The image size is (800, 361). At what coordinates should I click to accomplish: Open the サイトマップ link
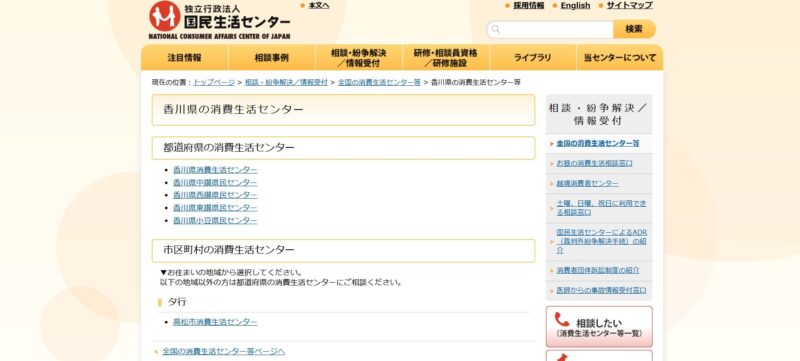pyautogui.click(x=630, y=6)
